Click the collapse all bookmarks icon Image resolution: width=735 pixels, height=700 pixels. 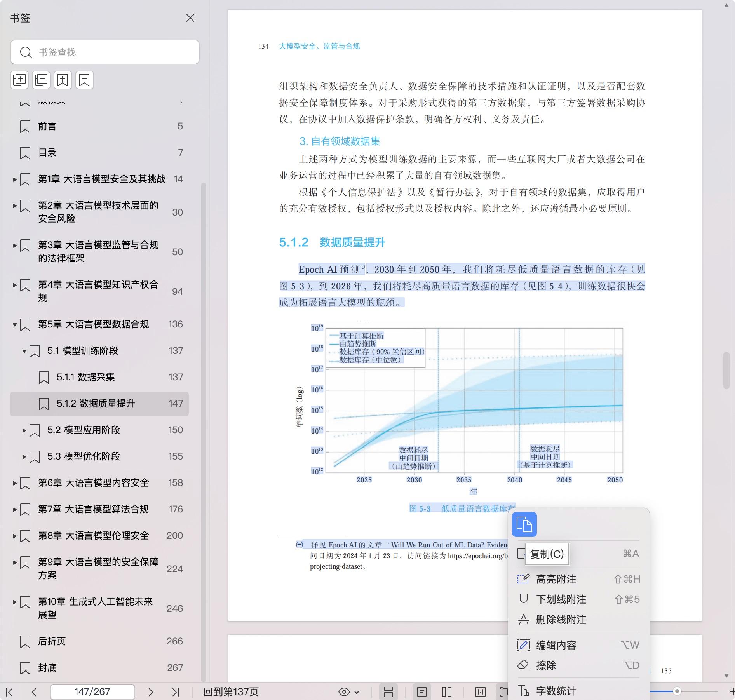pyautogui.click(x=41, y=80)
